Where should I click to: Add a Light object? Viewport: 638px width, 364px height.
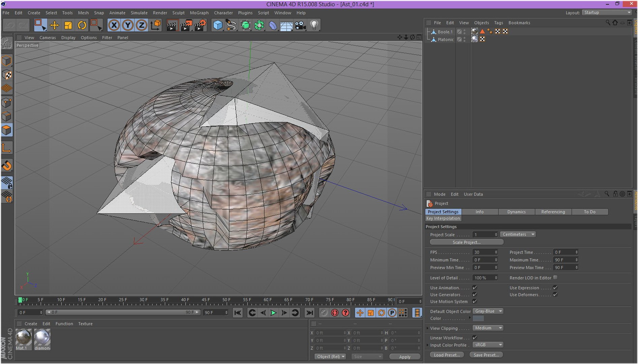(314, 25)
